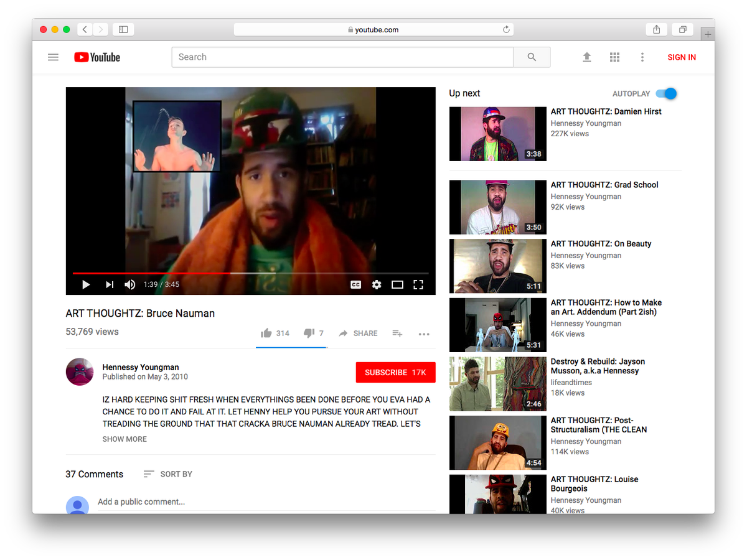The width and height of the screenshot is (747, 560).
Task: Share the video via the SHARE button
Action: pos(358,334)
